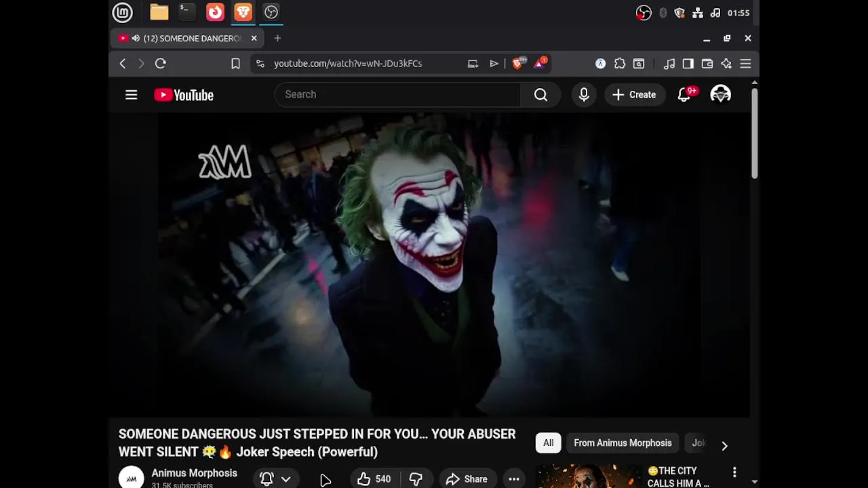Screen dimensions: 868x488
Task: Open the OBS recording tray icon
Action: 644,13
